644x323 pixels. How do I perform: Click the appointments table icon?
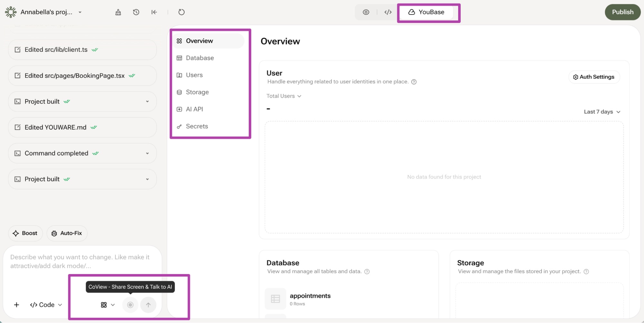(x=275, y=299)
